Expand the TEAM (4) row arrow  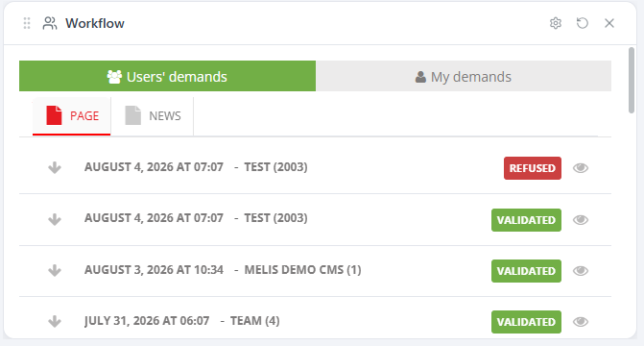tap(55, 322)
